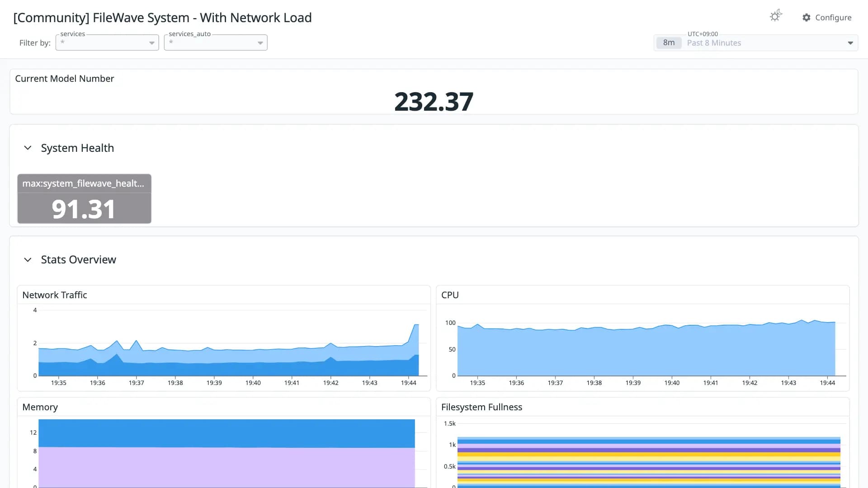Open the Configure menu

click(x=827, y=18)
